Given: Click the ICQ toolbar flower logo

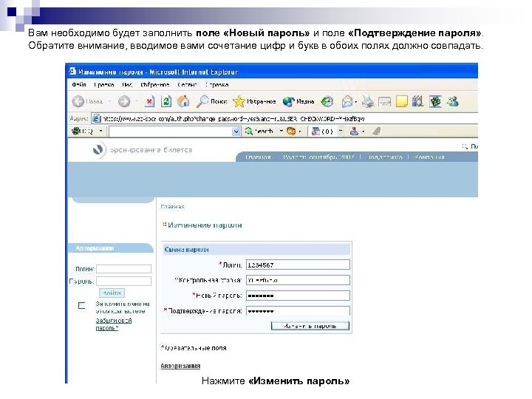Looking at the screenshot, I should point(76,132).
